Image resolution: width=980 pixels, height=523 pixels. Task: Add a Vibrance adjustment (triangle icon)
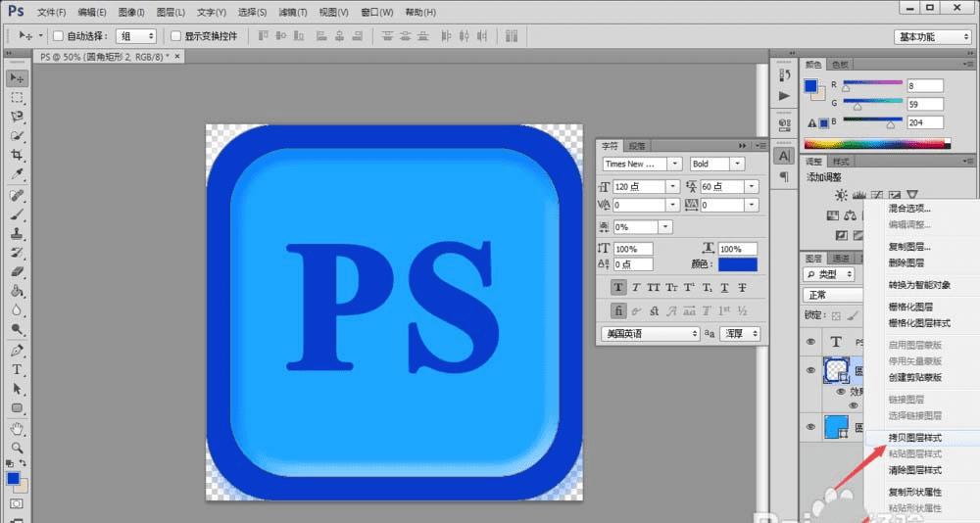[911, 196]
